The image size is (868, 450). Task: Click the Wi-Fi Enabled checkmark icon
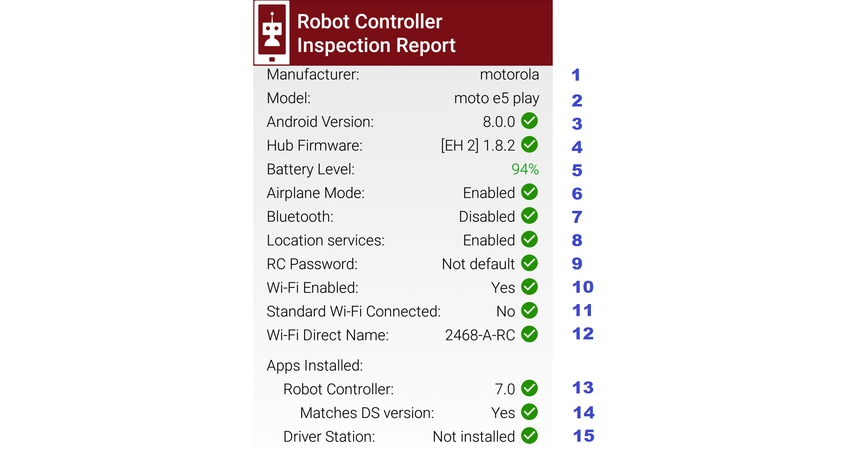point(529,287)
